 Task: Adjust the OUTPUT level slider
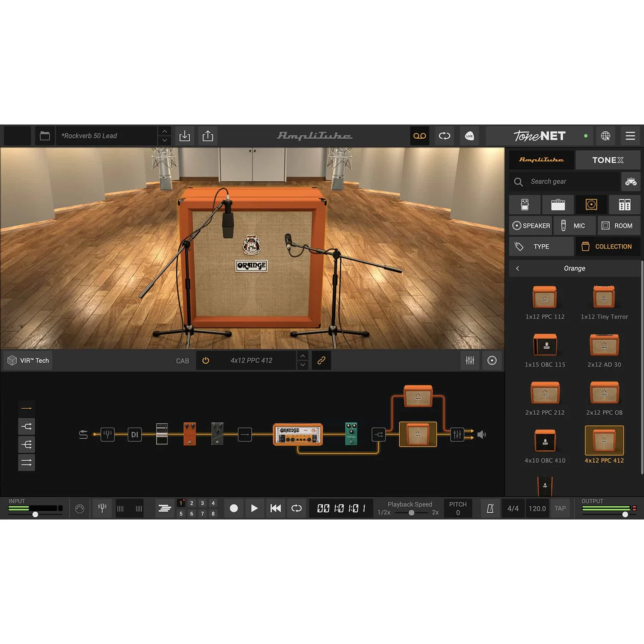[x=625, y=514]
